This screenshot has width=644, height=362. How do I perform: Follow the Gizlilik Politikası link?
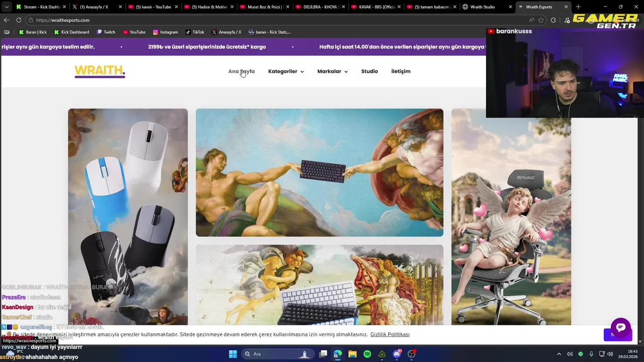390,334
